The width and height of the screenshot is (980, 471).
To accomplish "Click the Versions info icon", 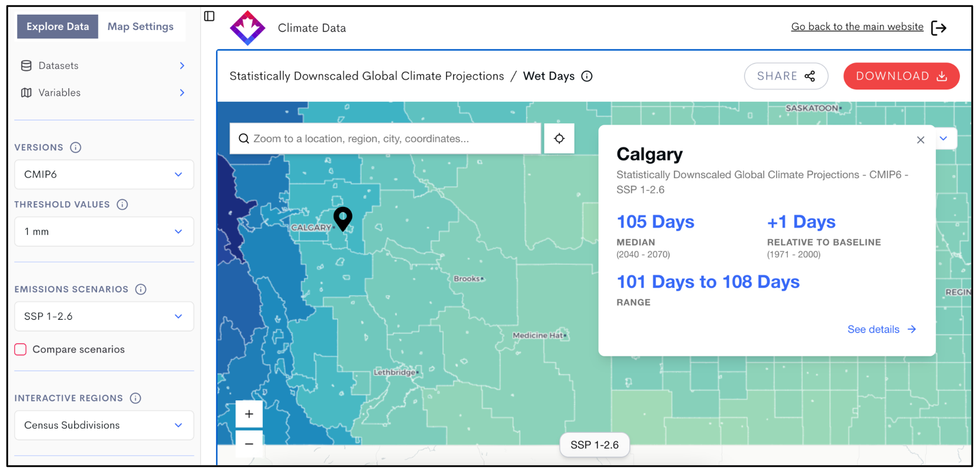I will click(76, 148).
